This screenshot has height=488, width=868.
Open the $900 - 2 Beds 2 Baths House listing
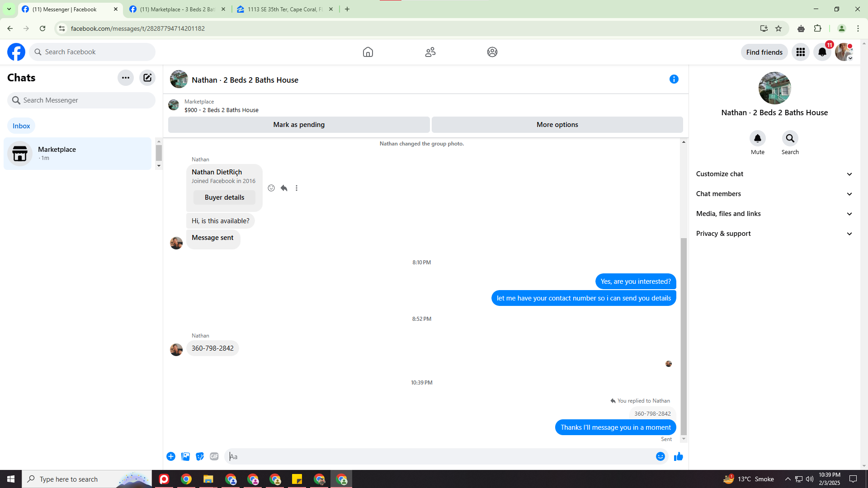coord(222,110)
